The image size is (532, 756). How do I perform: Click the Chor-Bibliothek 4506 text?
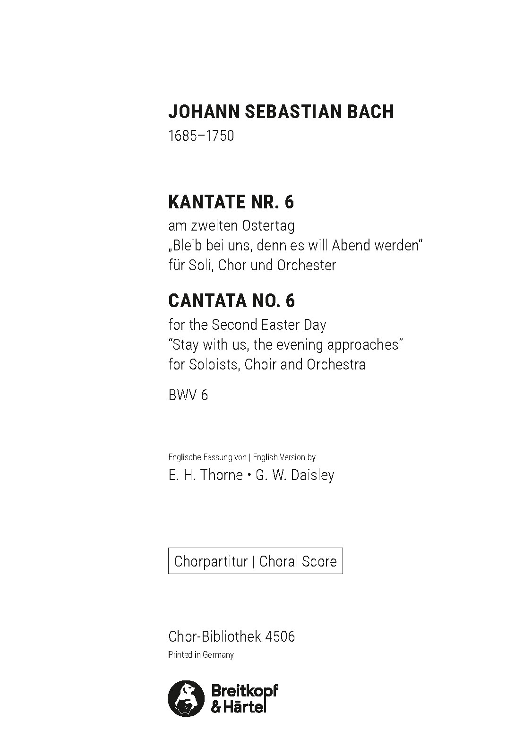click(232, 636)
